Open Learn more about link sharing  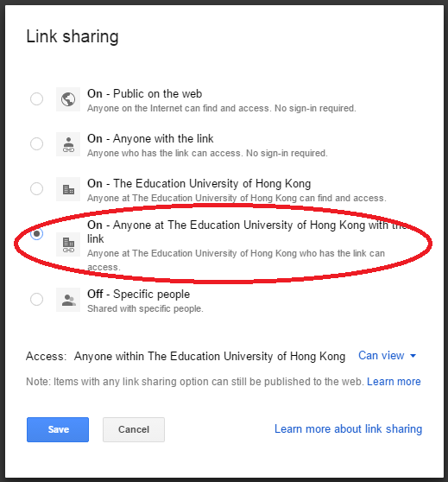(348, 428)
